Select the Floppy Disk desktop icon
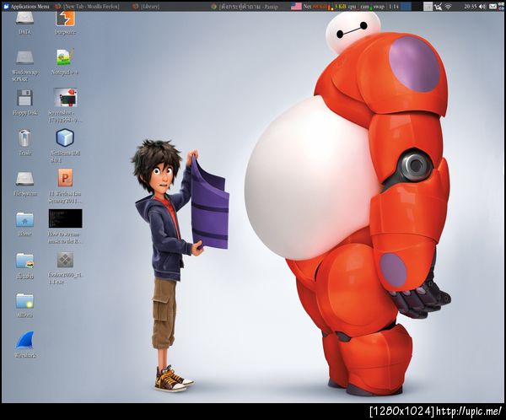 tap(24, 98)
